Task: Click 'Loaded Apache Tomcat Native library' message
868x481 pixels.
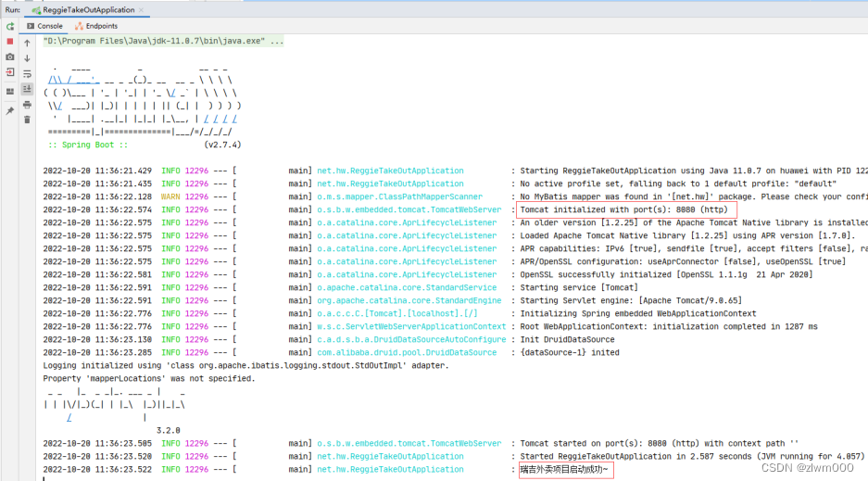Action: click(x=688, y=235)
